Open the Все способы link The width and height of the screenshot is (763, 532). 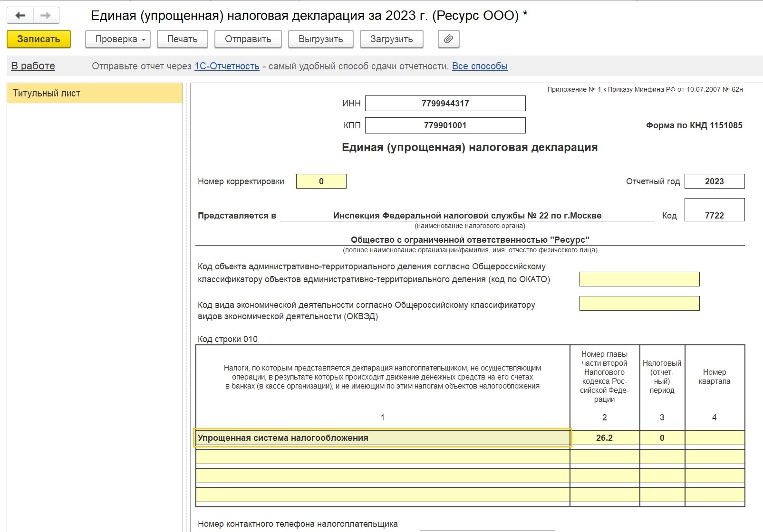pos(480,66)
